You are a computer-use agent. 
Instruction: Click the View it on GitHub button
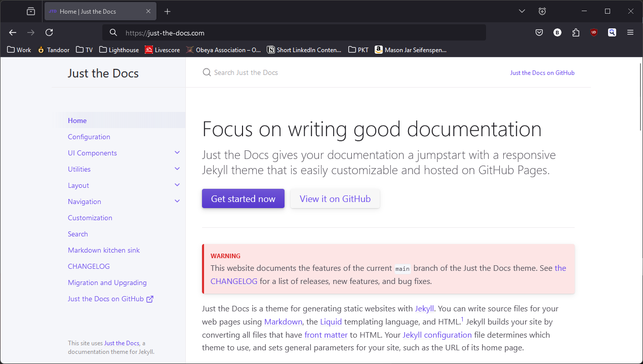pos(335,198)
